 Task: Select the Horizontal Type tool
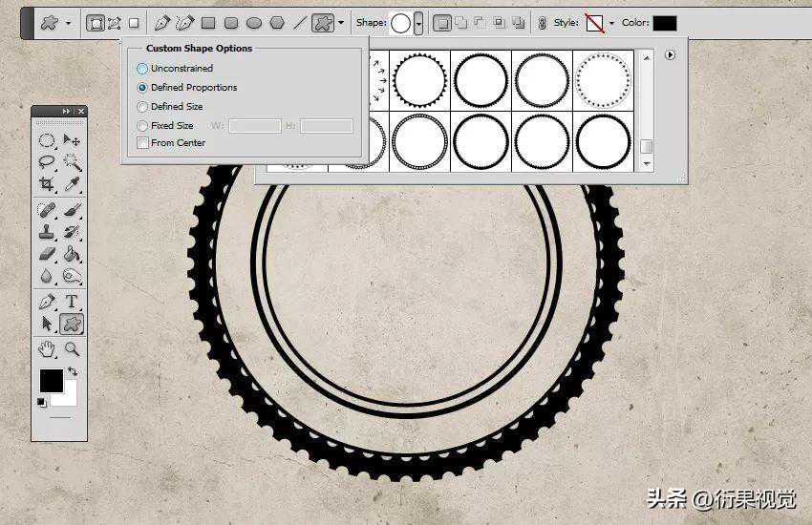coord(72,302)
